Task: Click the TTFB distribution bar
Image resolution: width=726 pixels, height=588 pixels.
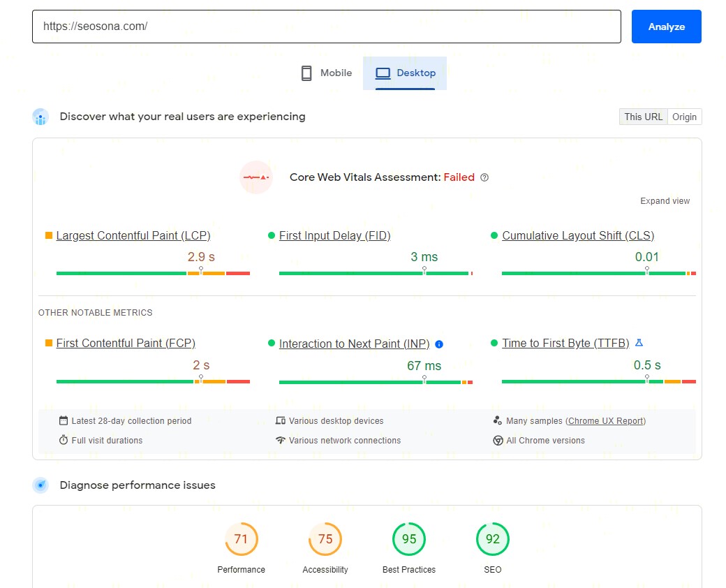Action: [x=599, y=381]
